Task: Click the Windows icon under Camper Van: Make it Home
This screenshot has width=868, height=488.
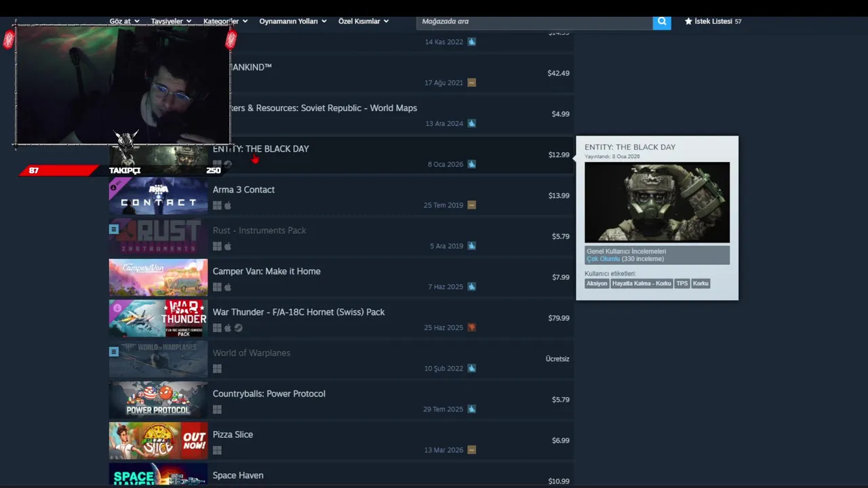Action: [217, 287]
